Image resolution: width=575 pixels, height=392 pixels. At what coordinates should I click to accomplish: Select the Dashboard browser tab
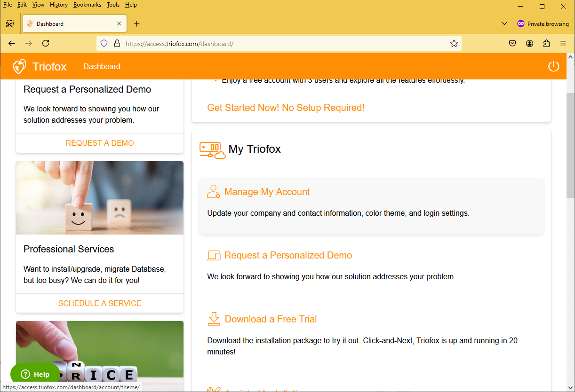coord(74,24)
